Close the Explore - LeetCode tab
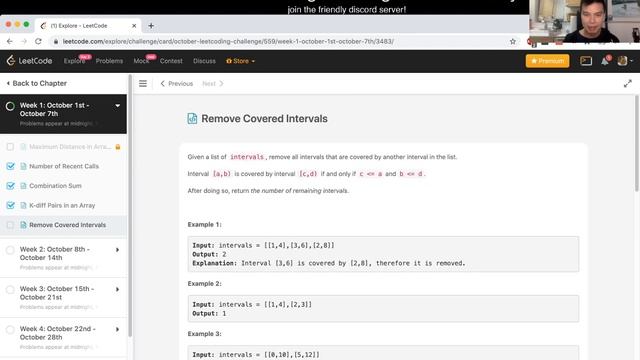The width and height of the screenshot is (640, 360). 134,26
